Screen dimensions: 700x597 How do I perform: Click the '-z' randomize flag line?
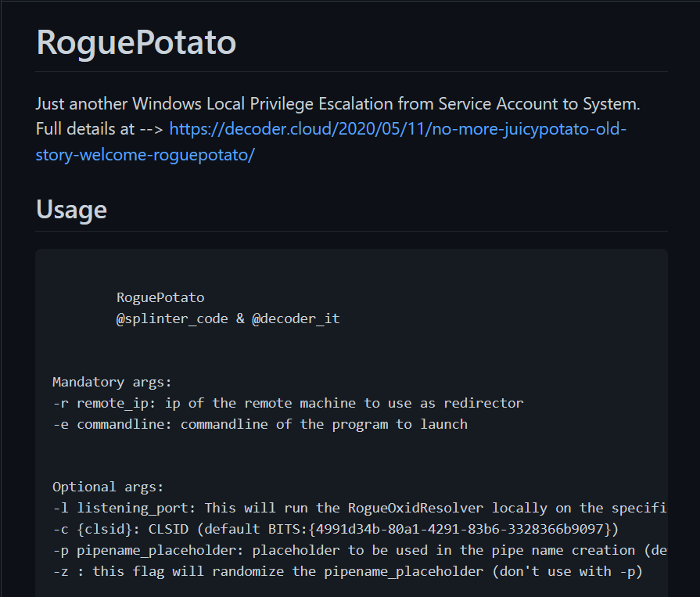pos(348,571)
